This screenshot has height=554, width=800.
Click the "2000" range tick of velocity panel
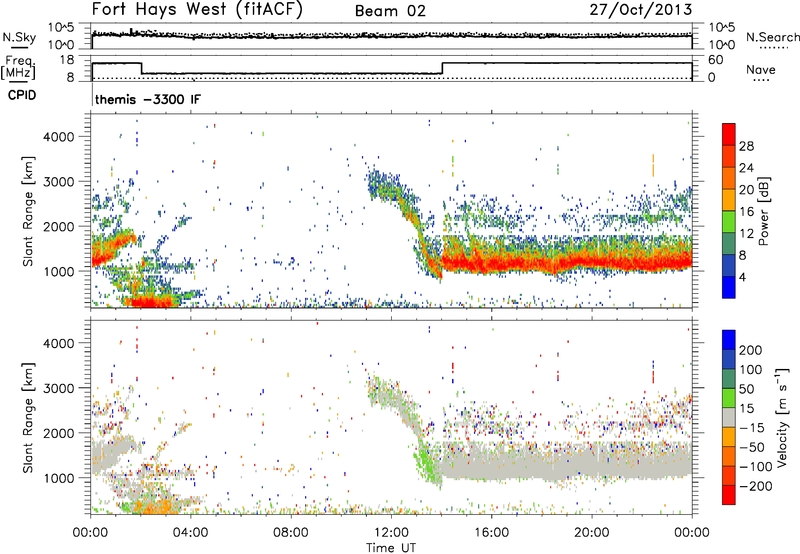tap(59, 433)
